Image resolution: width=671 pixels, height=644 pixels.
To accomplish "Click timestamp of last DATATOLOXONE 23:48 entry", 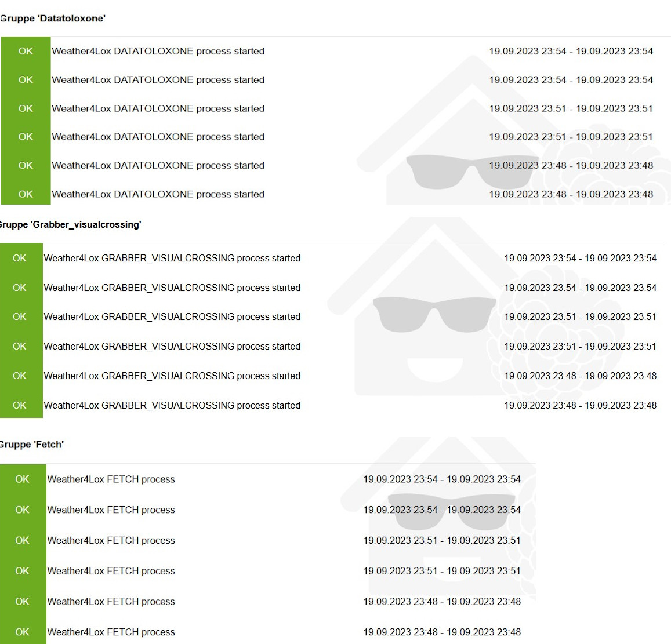I will [571, 194].
